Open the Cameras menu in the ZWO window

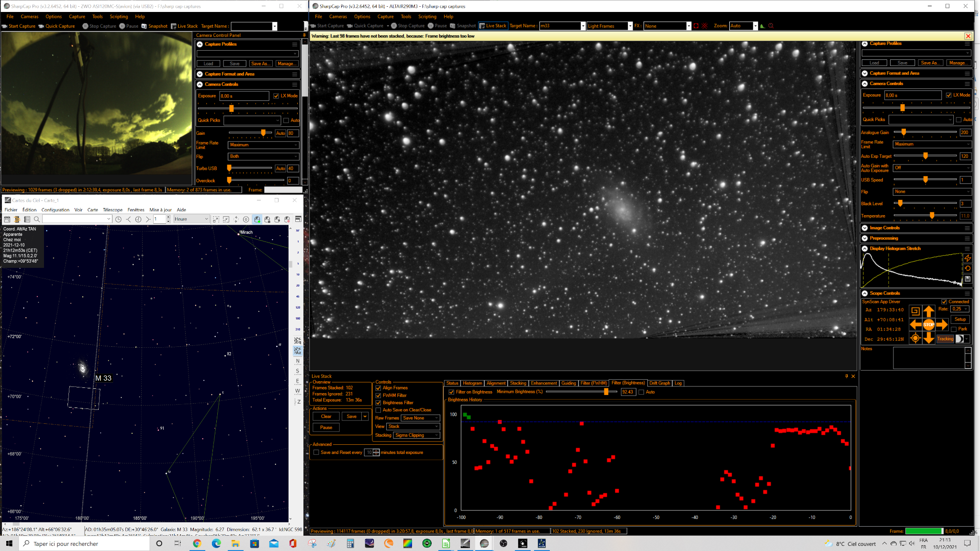point(29,17)
